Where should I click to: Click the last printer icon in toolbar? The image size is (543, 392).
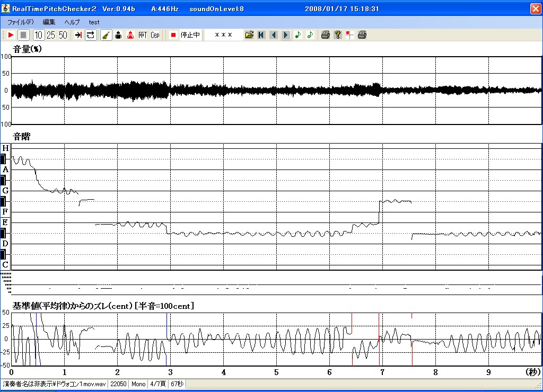click(x=362, y=35)
